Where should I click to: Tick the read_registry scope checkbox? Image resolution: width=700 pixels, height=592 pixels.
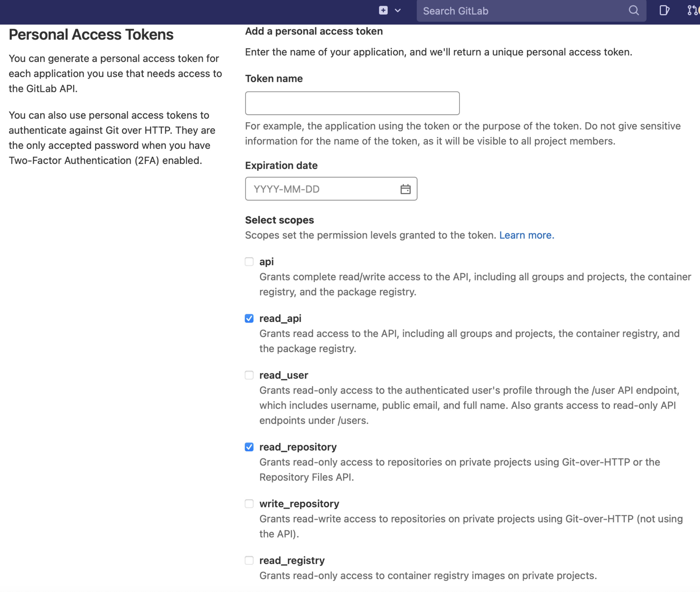[249, 560]
